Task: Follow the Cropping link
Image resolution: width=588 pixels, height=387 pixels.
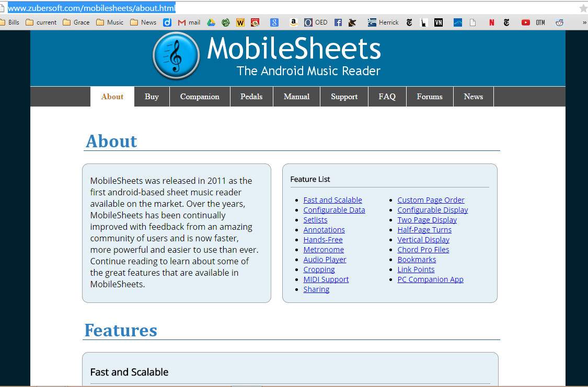Action: (319, 269)
